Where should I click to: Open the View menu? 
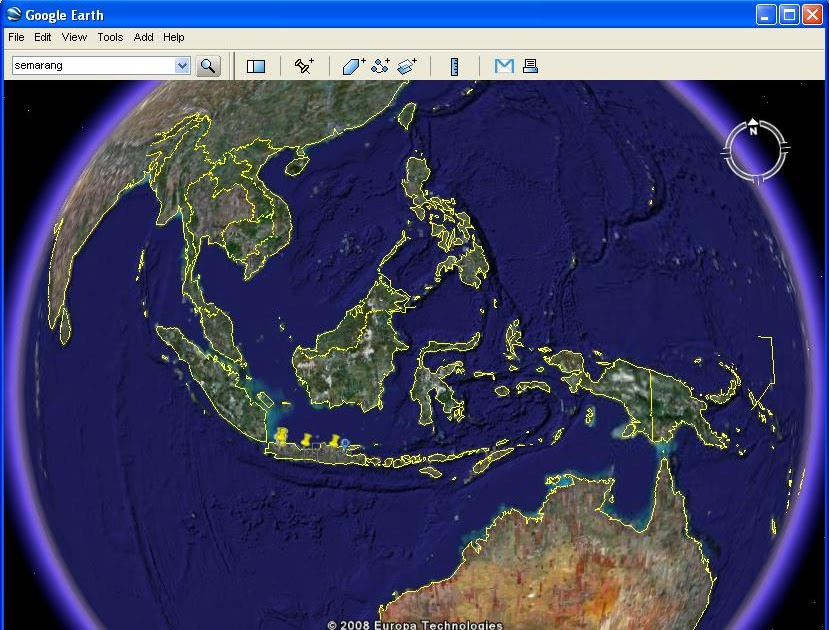(74, 37)
